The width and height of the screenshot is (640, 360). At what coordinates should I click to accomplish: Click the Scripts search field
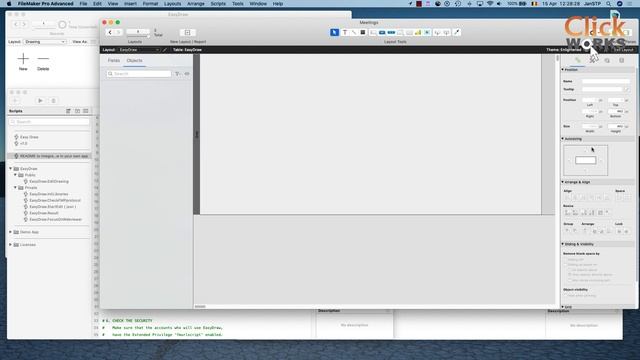tap(49, 122)
